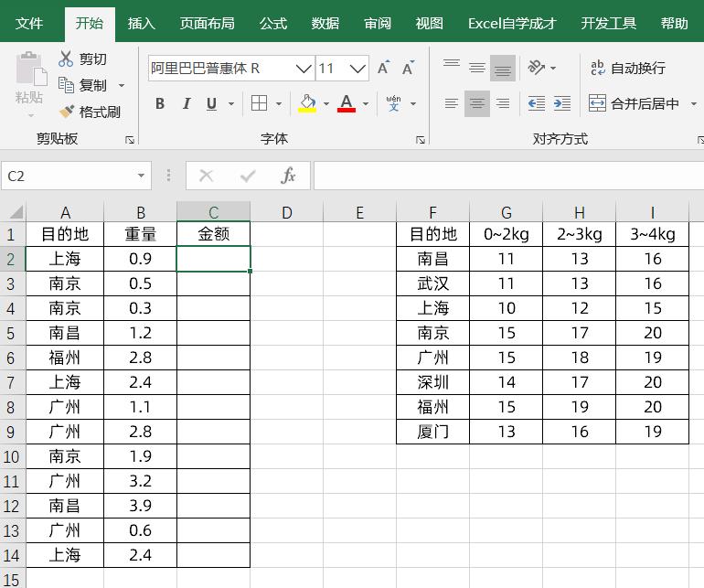
Task: Open border styles dropdown arrow
Action: coord(279,103)
